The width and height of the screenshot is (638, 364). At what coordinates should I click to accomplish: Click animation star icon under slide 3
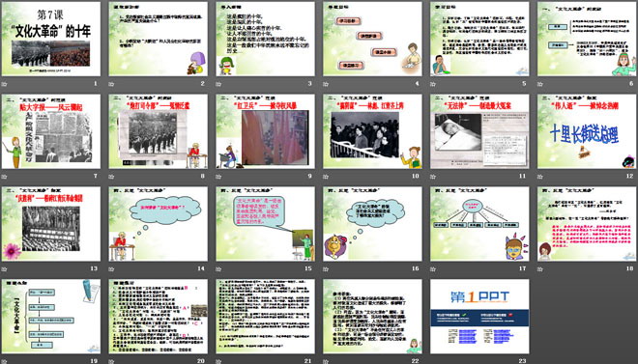click(218, 84)
